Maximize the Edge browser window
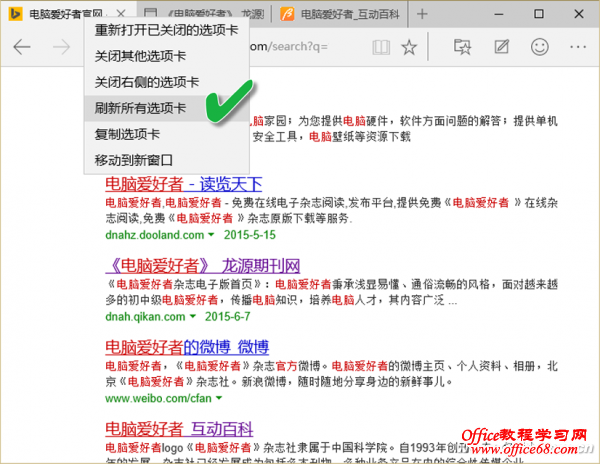 (x=539, y=14)
